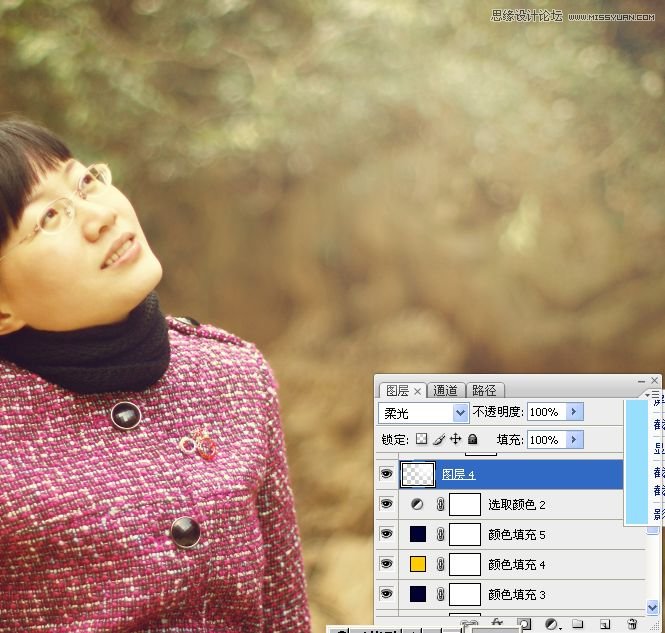Click 颜色填充 5 dark navy color swatch
Screen dimensions: 665x633
(x=418, y=534)
